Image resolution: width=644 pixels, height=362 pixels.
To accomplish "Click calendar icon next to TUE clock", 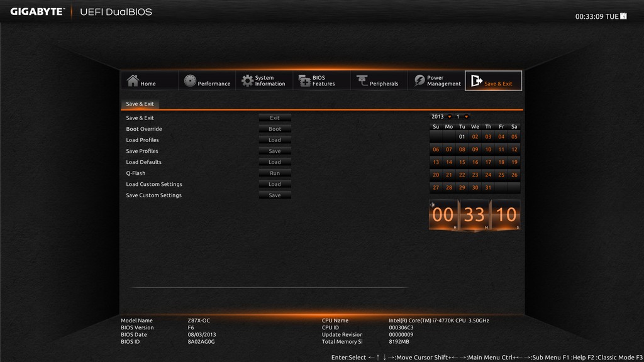I will point(623,16).
